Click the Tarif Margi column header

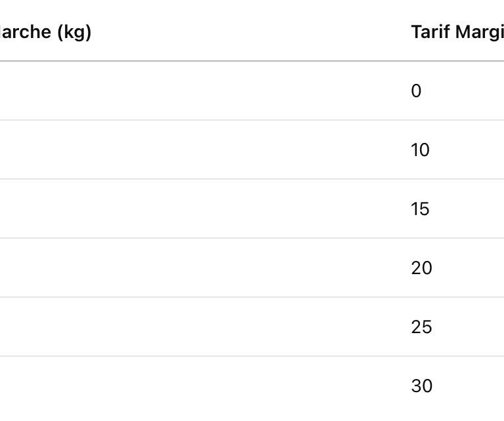[x=457, y=31]
